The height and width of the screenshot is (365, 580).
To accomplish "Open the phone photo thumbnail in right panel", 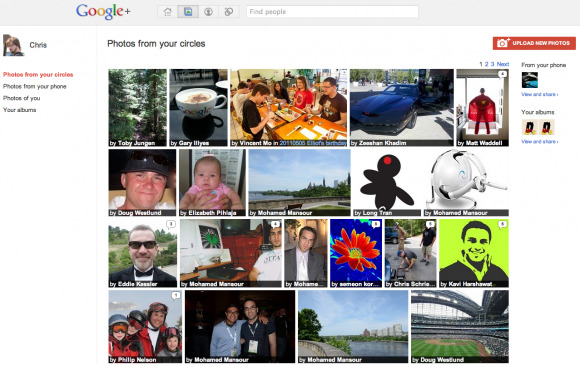I will [530, 80].
